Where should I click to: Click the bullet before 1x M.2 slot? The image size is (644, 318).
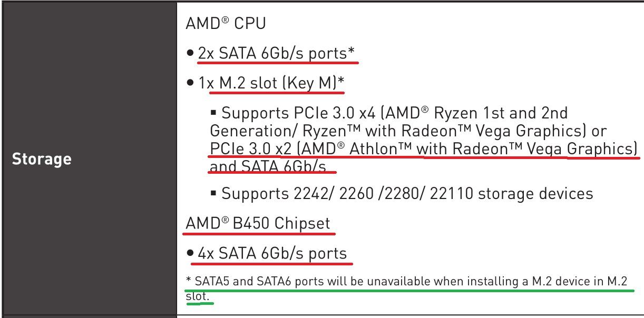point(191,83)
